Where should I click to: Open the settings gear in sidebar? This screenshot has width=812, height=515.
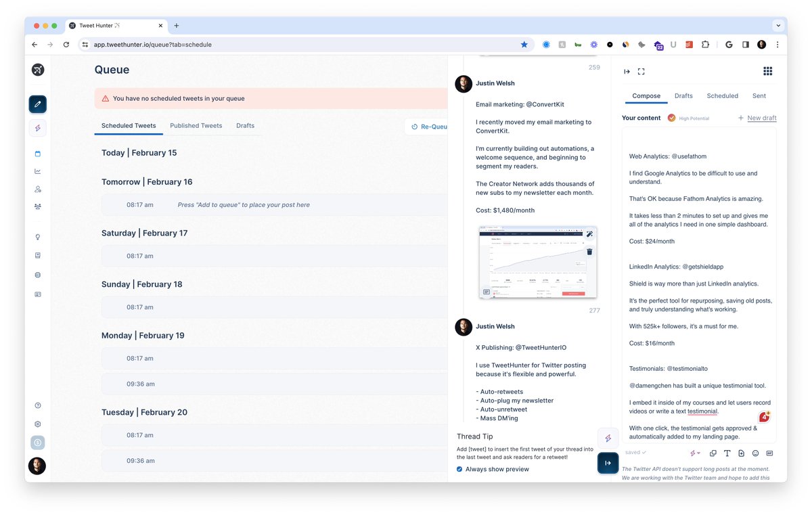(38, 424)
